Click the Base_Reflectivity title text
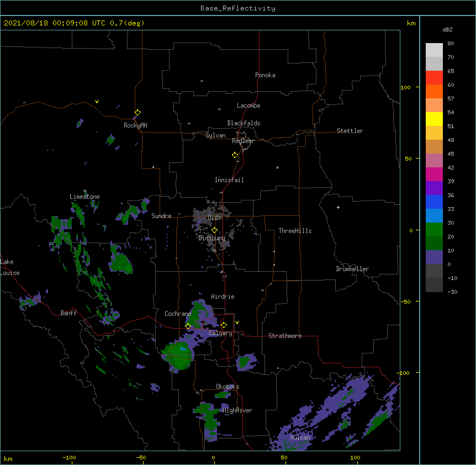 [238, 8]
